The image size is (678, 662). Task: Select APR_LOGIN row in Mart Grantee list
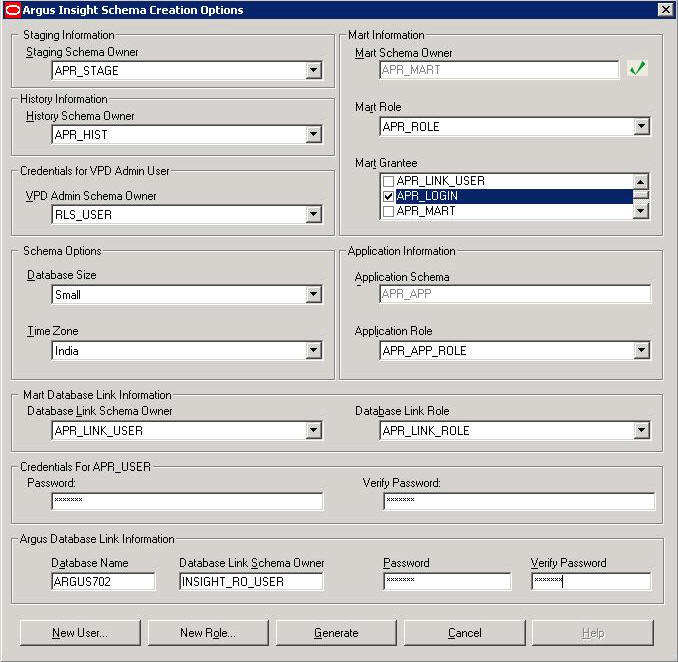point(508,196)
